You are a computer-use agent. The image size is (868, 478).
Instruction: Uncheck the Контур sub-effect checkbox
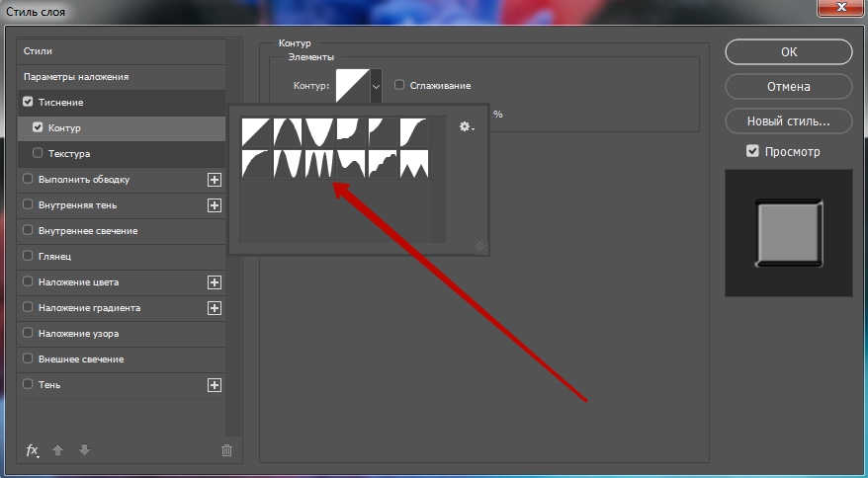tap(38, 127)
